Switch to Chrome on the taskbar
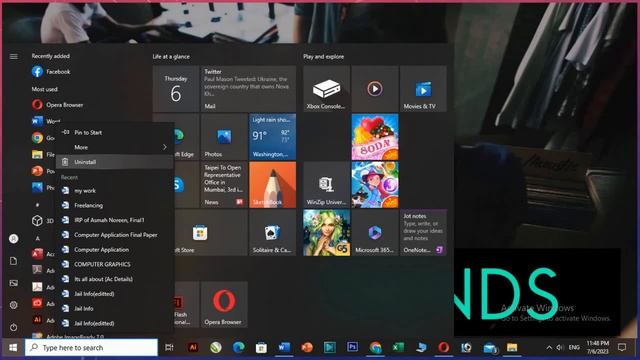The height and width of the screenshot is (360, 640). point(375,347)
